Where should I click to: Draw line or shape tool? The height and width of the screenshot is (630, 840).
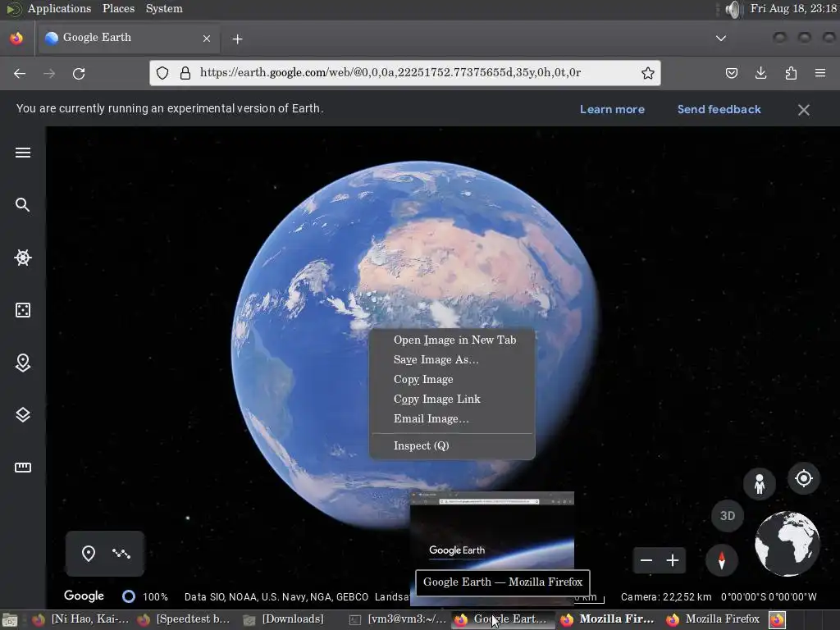click(x=121, y=554)
